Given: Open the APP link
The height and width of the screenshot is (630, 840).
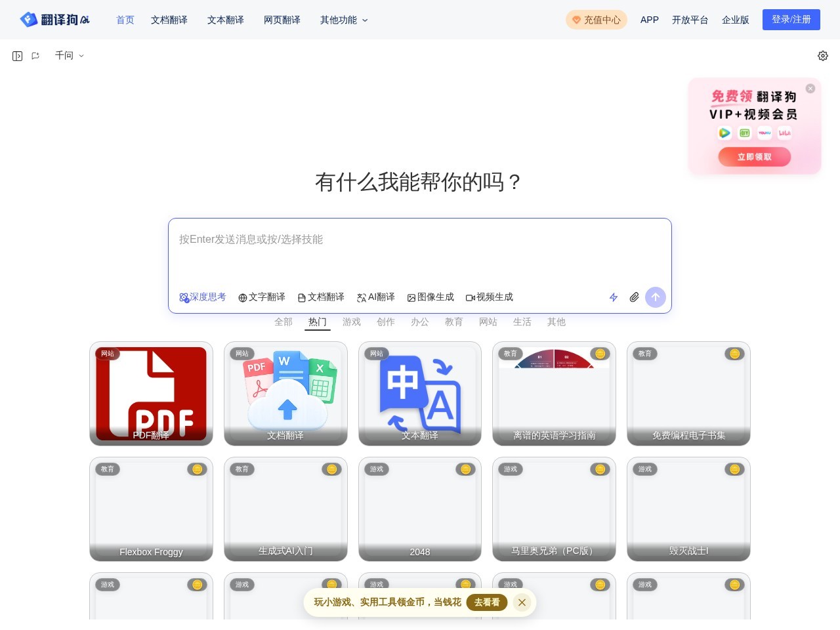Looking at the screenshot, I should point(650,20).
